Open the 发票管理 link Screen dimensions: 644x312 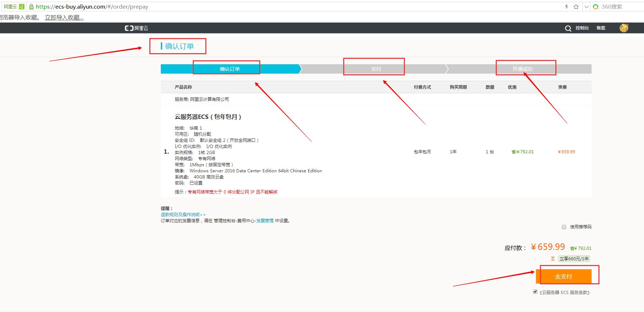tap(265, 221)
